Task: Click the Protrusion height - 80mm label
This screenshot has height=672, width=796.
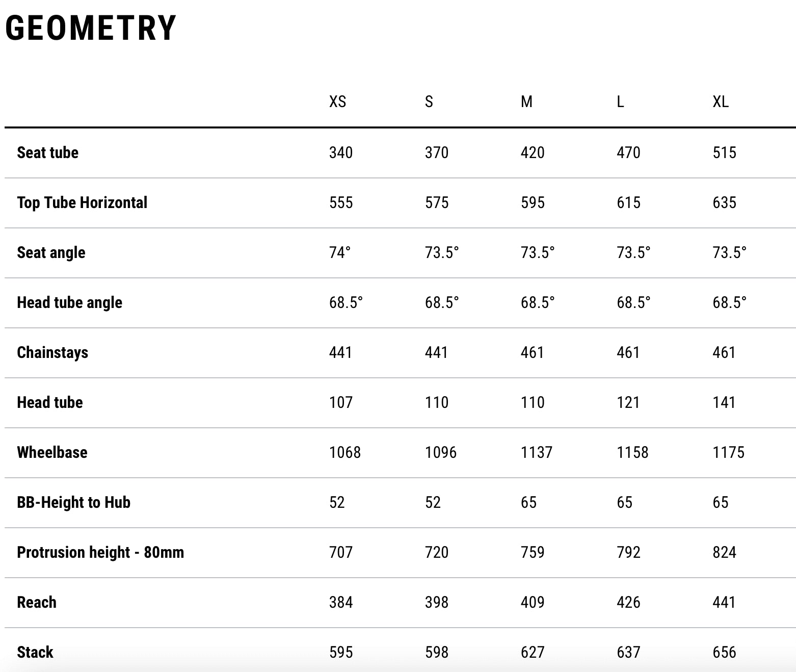Action: pyautogui.click(x=100, y=552)
